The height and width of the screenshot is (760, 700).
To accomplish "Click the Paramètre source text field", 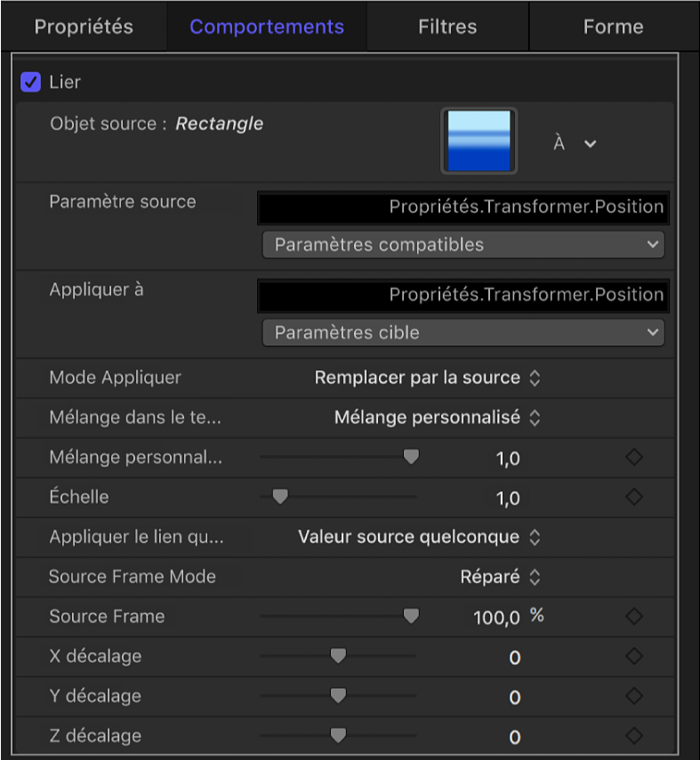I will (463, 207).
